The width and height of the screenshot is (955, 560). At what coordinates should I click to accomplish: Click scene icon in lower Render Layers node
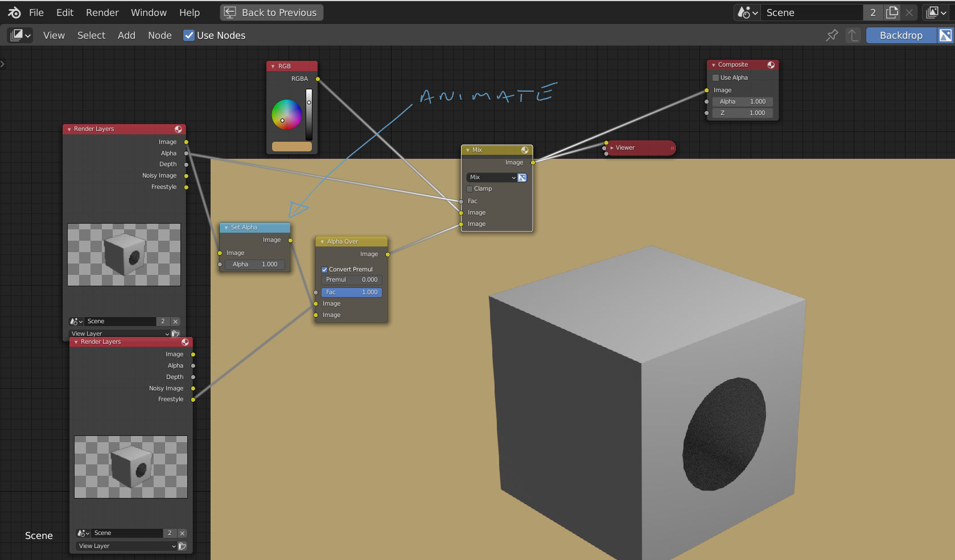(x=83, y=533)
